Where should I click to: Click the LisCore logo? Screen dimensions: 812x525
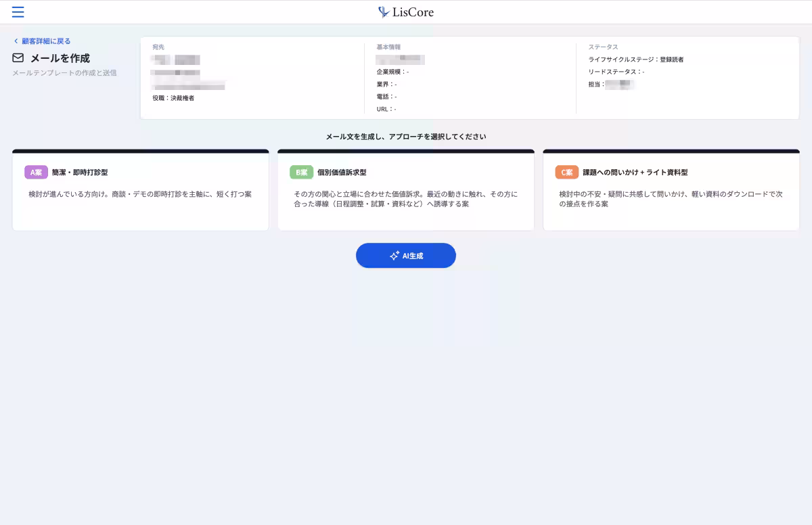pos(406,12)
